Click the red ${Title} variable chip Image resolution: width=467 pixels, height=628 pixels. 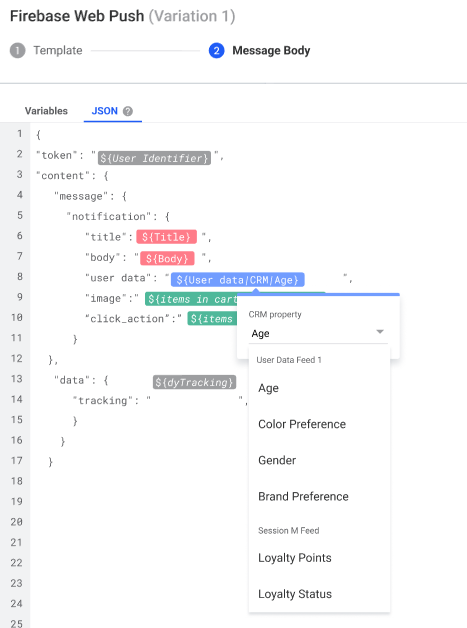click(x=166, y=237)
